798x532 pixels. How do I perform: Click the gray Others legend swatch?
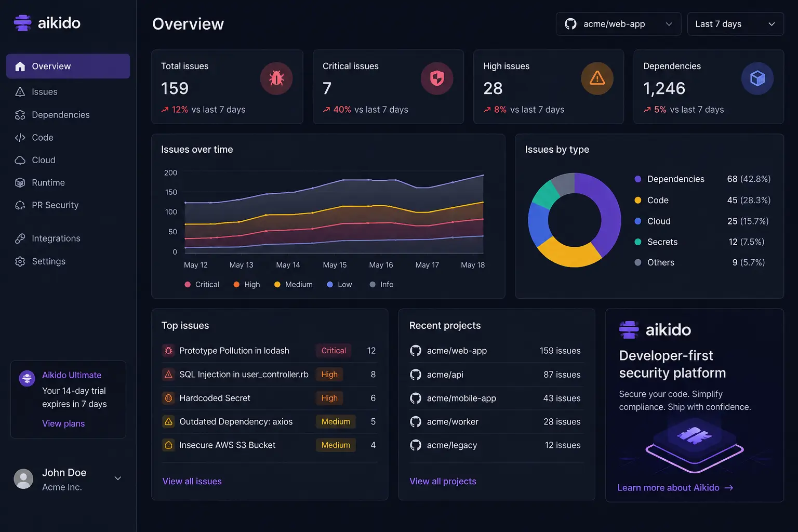[638, 263]
